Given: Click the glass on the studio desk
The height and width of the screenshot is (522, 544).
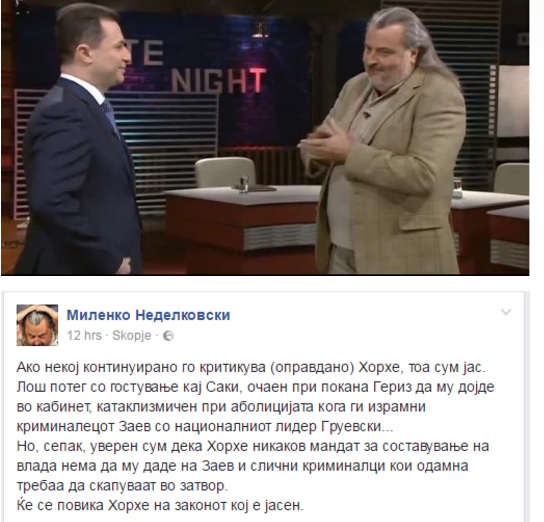Looking at the screenshot, I should pyautogui.click(x=244, y=183).
